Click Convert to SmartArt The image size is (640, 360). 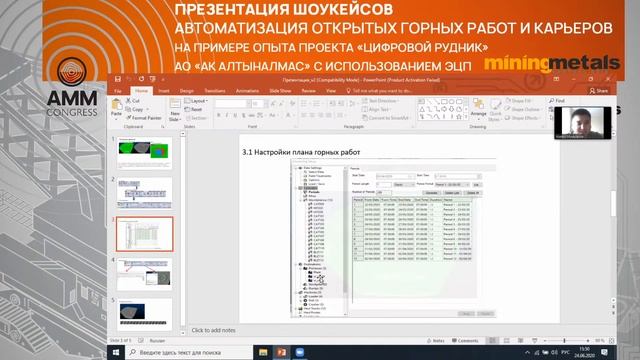[x=386, y=118]
